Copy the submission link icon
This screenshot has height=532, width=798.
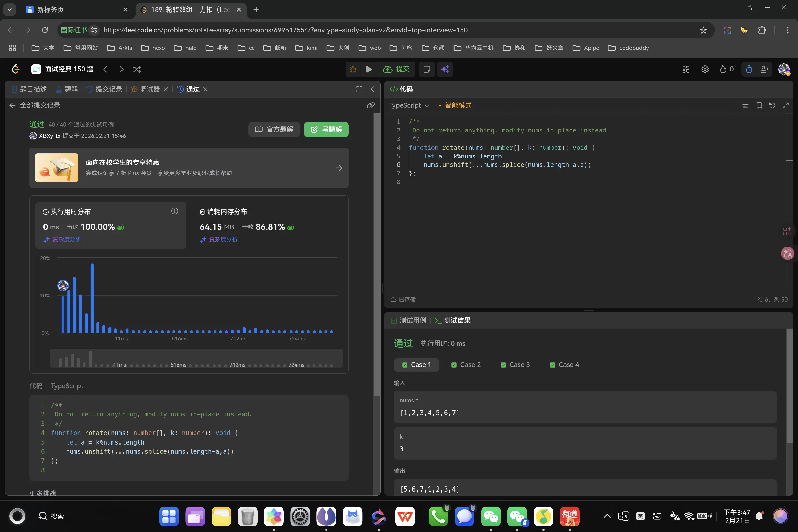click(x=371, y=106)
